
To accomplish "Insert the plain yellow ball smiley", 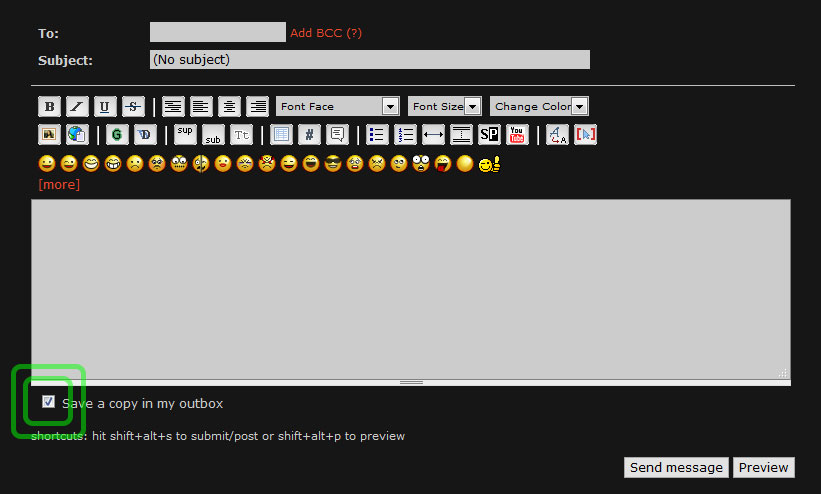I will (x=464, y=164).
